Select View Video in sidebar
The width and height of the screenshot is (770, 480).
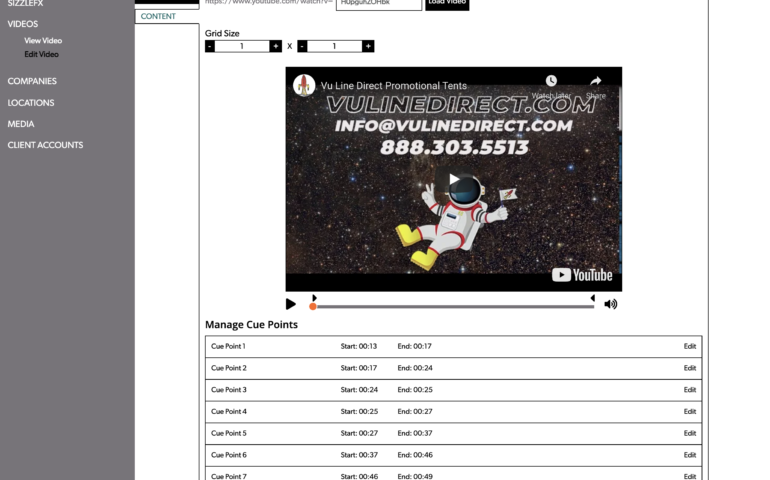point(43,41)
